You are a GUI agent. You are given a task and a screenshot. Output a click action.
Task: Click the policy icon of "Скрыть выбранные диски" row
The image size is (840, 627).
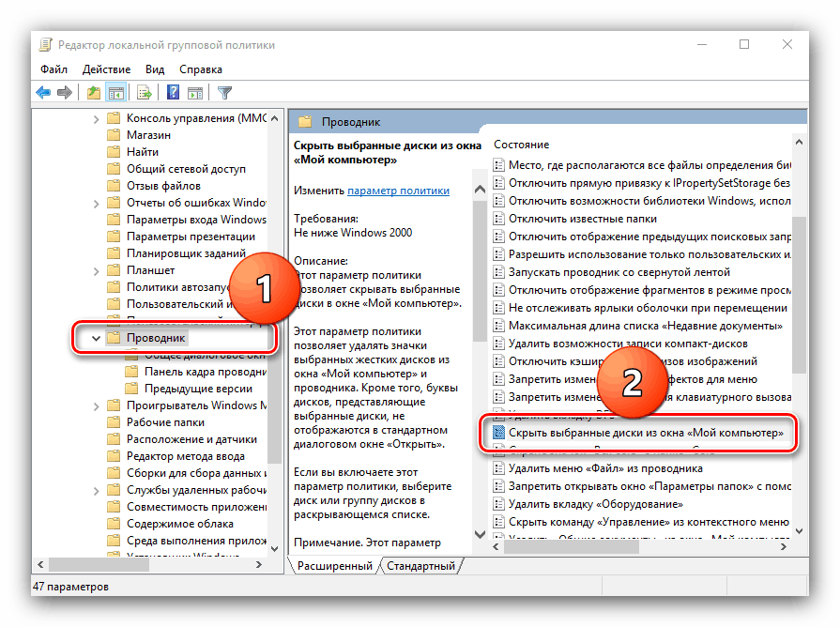(x=498, y=433)
